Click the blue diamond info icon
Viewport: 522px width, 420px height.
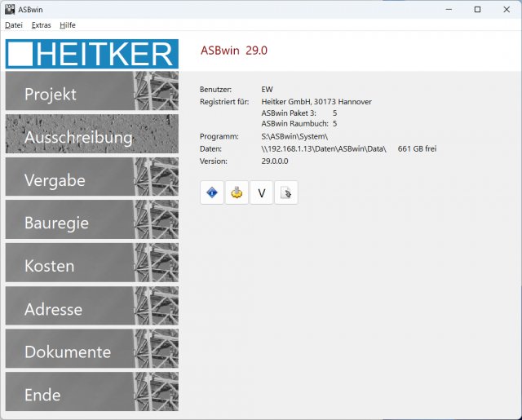[x=212, y=193]
